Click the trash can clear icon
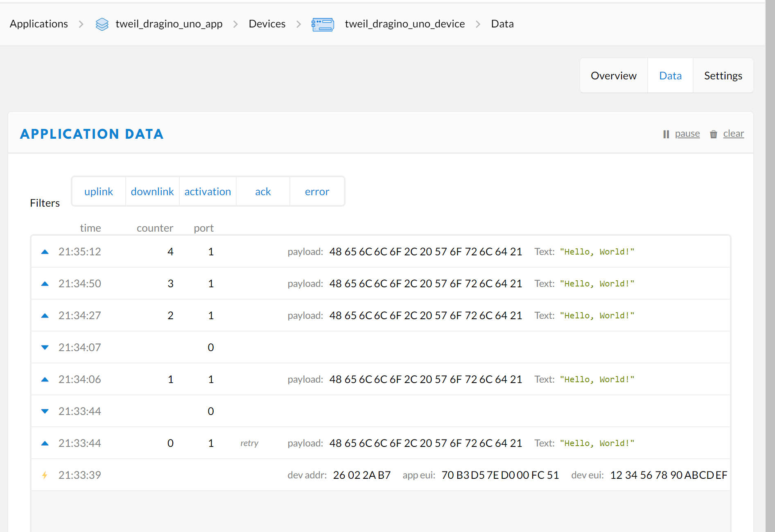Image resolution: width=775 pixels, height=532 pixels. (x=714, y=134)
